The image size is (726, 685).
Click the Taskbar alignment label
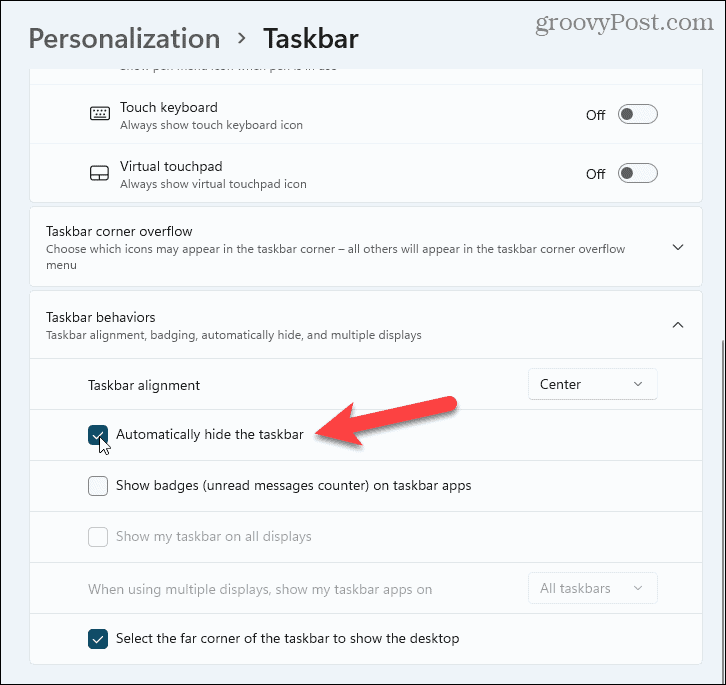click(x=144, y=385)
